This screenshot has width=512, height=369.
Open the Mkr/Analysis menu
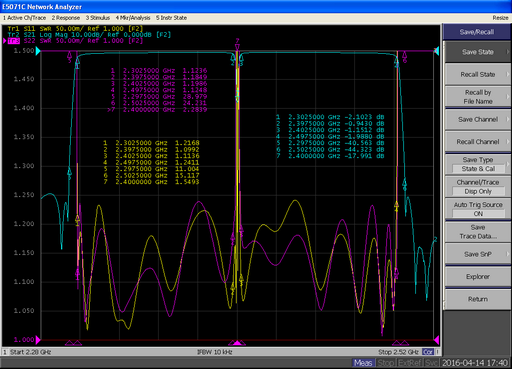pos(133,18)
